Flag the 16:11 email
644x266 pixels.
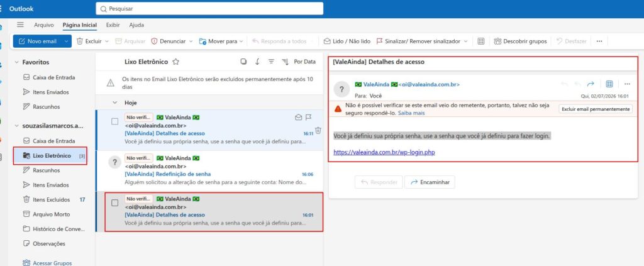[308, 118]
